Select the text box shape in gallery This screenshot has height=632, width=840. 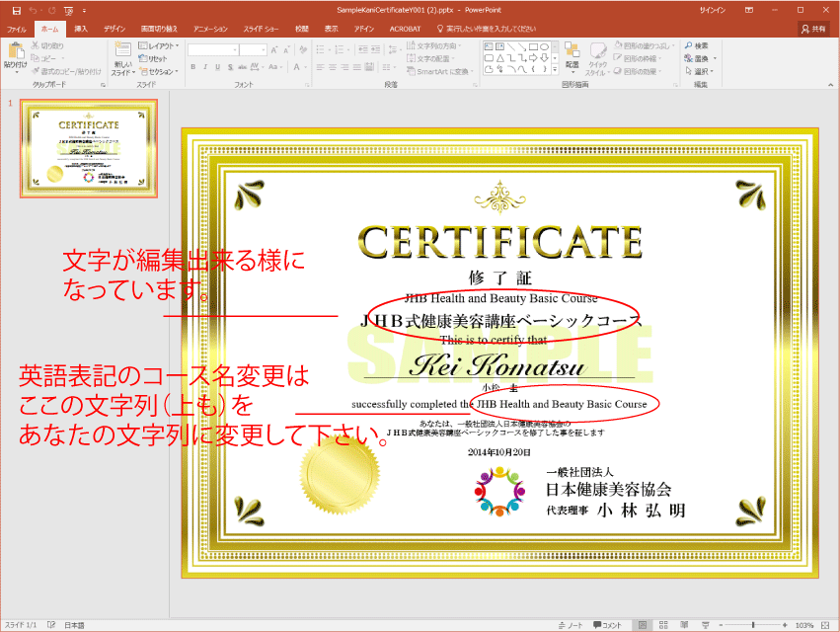[489, 46]
